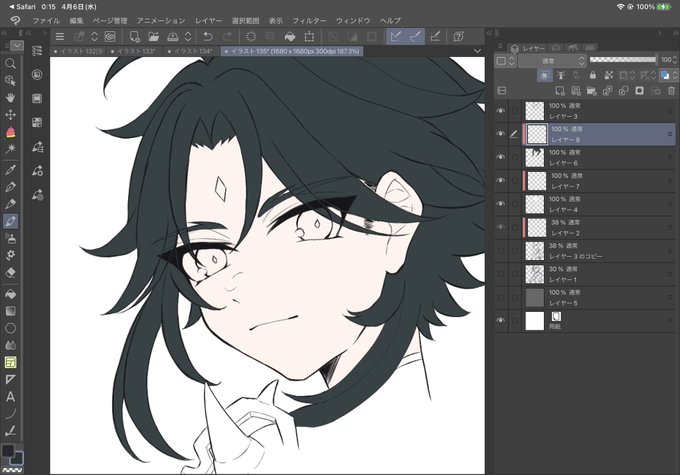680x475 pixels.
Task: Select the Zoom magnifier tool
Action: 10,64
